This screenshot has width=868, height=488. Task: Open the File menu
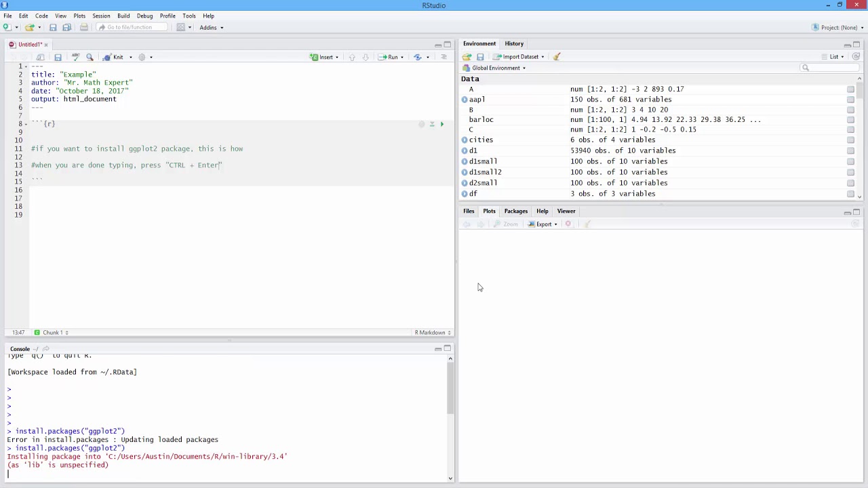tap(7, 16)
